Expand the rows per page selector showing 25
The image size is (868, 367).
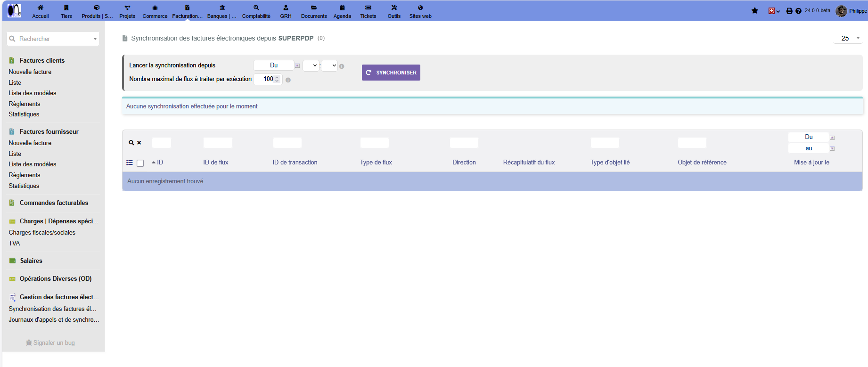click(x=848, y=38)
